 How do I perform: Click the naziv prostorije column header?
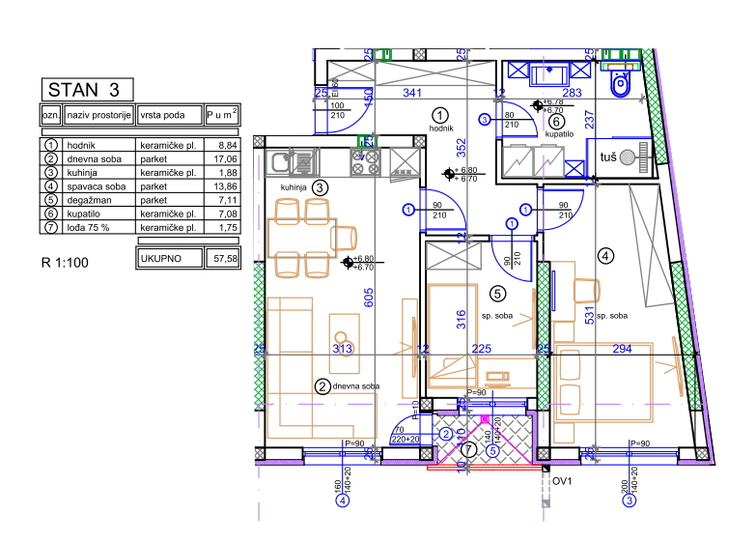point(98,115)
